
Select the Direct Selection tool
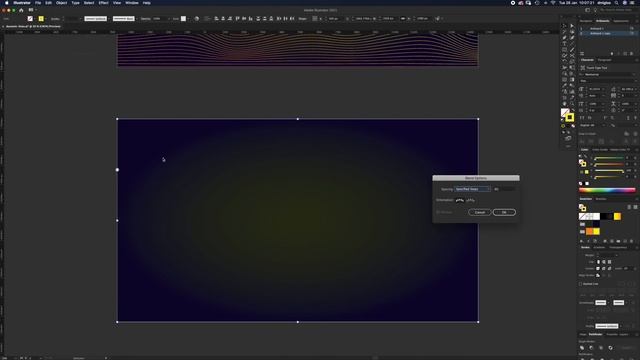[572, 26]
